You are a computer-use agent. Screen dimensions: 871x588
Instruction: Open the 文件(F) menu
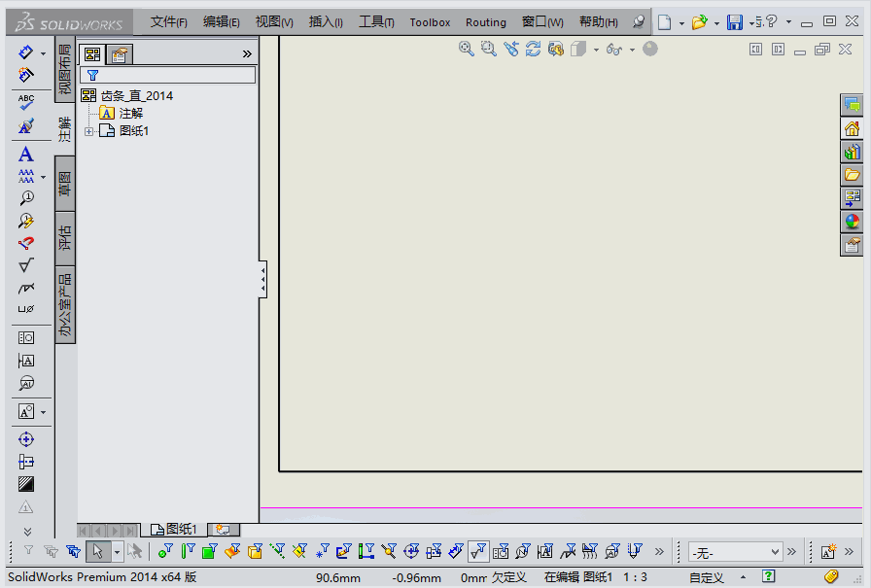(x=168, y=22)
